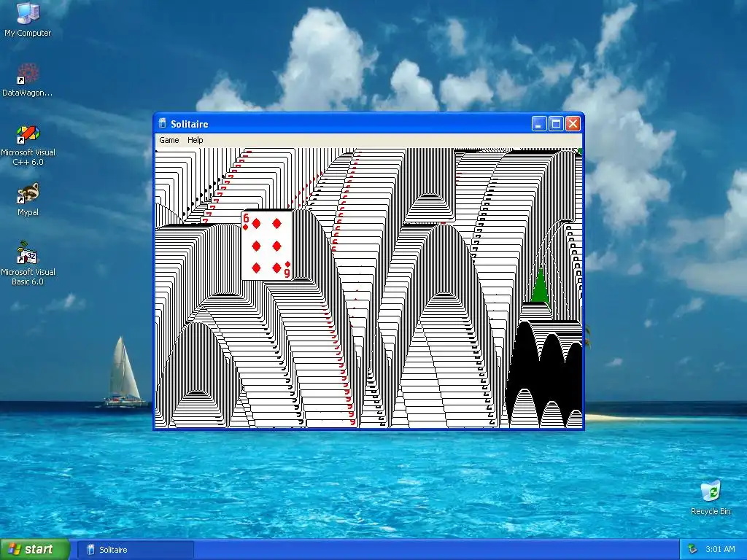The width and height of the screenshot is (747, 560).
Task: Select the DataWagon desktop shortcut
Action: (x=28, y=80)
